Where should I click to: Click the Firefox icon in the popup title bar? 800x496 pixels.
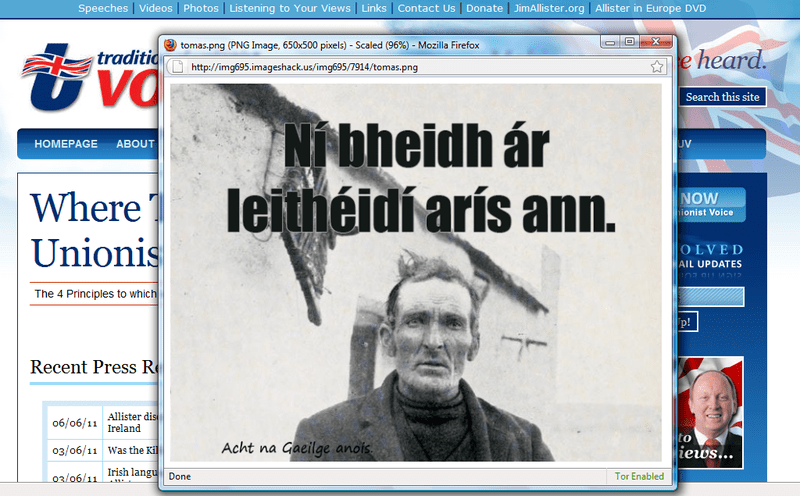tap(171, 45)
